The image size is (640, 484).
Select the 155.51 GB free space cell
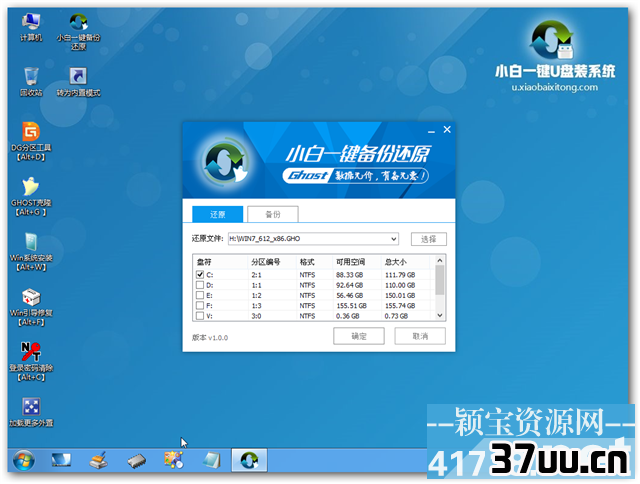(x=351, y=306)
